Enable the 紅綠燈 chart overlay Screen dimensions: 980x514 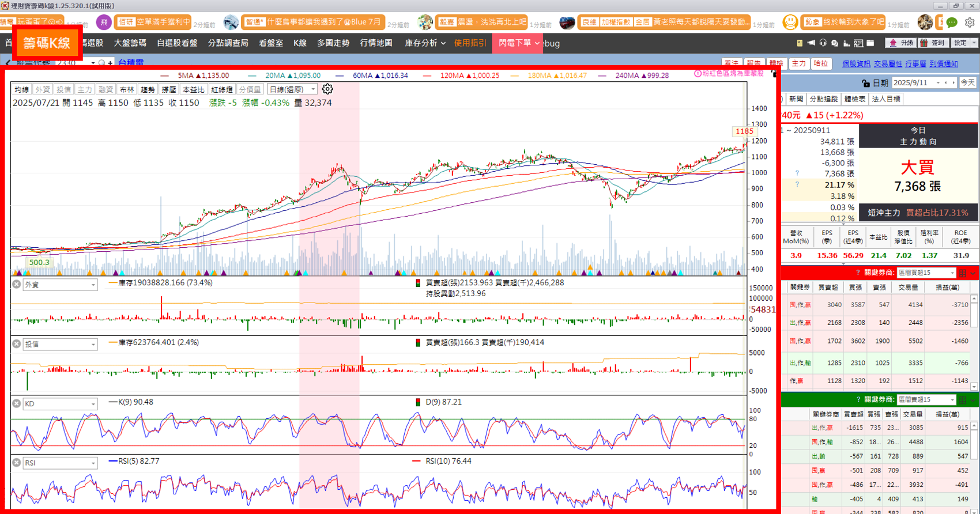(221, 89)
